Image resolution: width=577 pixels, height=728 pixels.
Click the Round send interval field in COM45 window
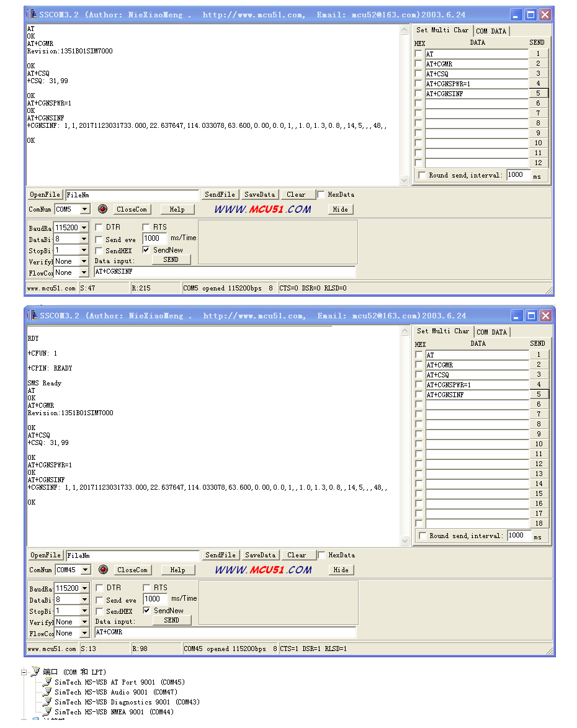[x=519, y=536]
